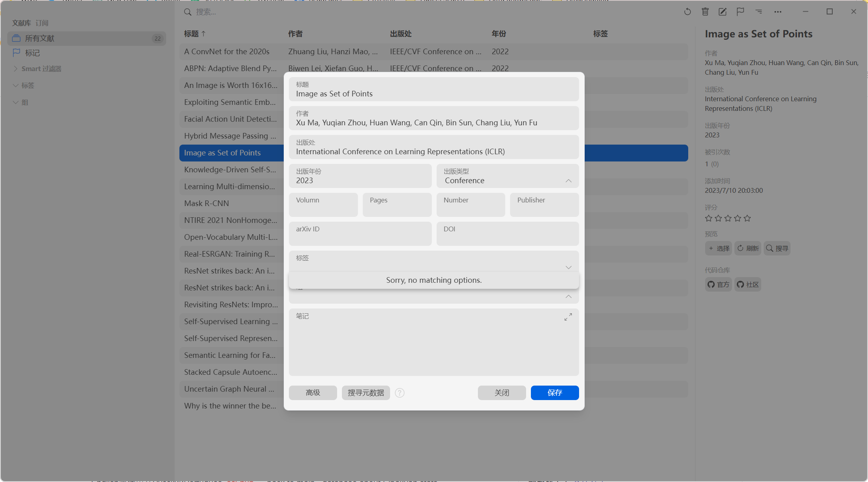Open the sort/filter lines icon
Screen dimensions: 868x482
coord(758,12)
